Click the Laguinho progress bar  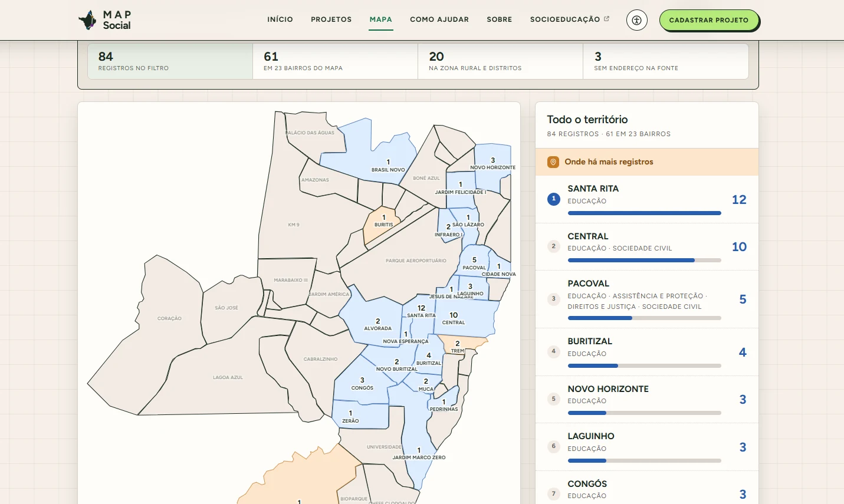click(x=644, y=460)
